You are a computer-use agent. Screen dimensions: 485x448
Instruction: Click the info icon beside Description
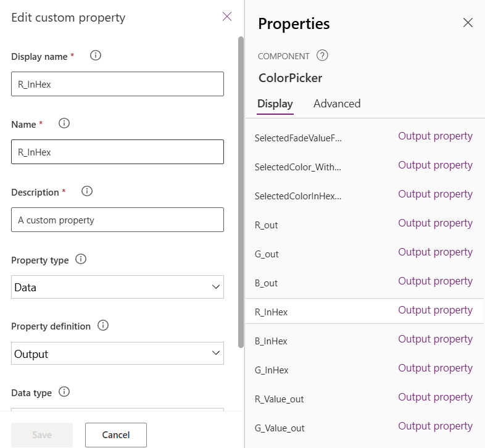[x=87, y=191]
